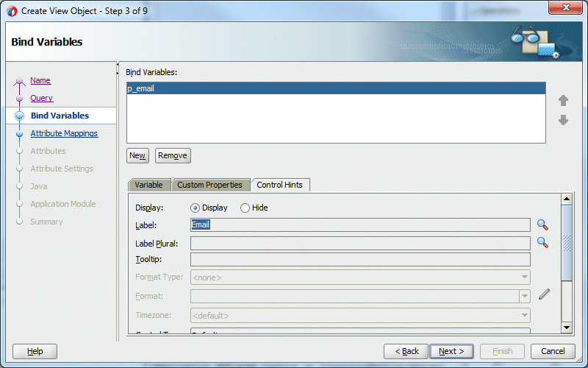Select the Control Hints tab
The width and height of the screenshot is (588, 368).
pyautogui.click(x=280, y=185)
